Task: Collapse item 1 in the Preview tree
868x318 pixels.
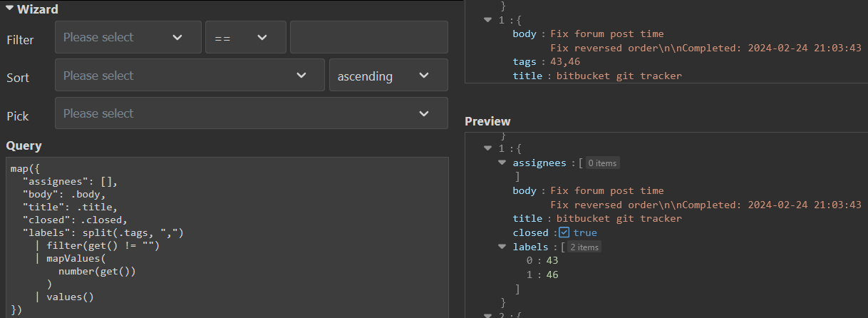Action: click(x=488, y=148)
